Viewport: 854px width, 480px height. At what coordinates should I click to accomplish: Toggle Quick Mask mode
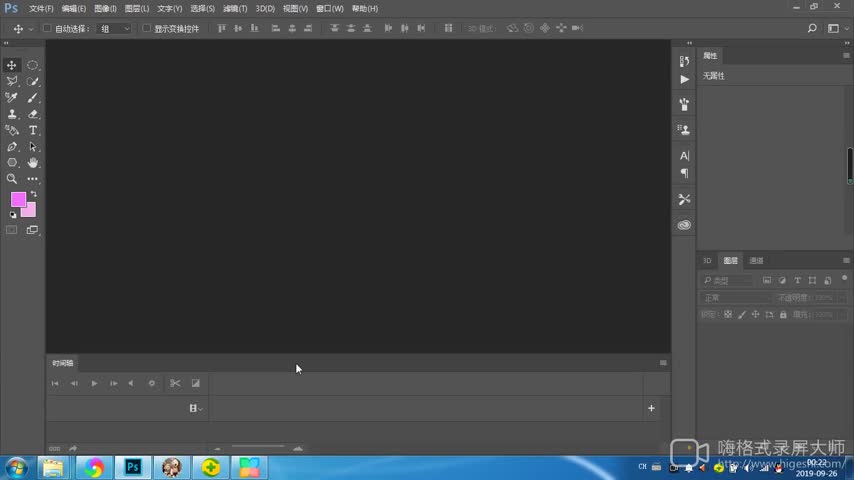[11, 230]
